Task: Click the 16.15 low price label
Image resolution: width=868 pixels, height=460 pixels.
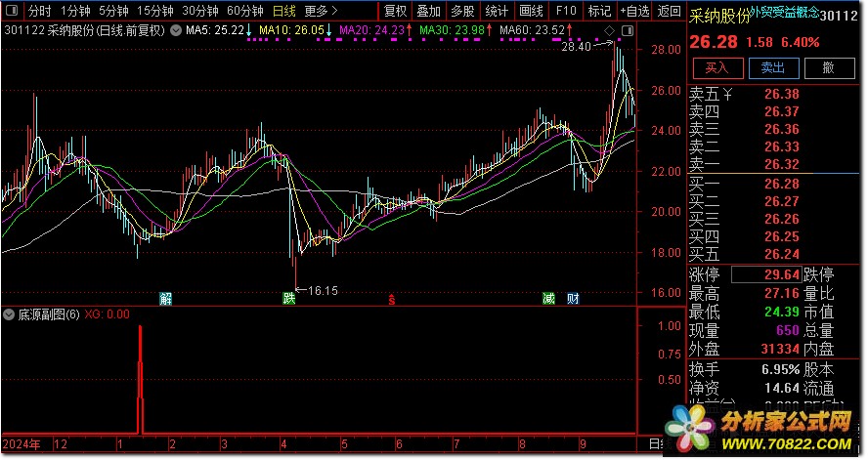Action: click(323, 290)
